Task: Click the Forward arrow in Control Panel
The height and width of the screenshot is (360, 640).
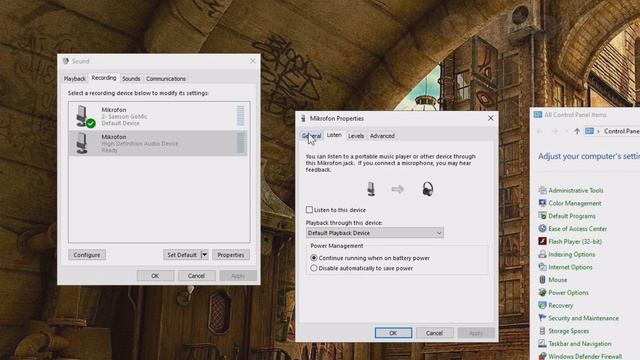Action: (x=555, y=131)
